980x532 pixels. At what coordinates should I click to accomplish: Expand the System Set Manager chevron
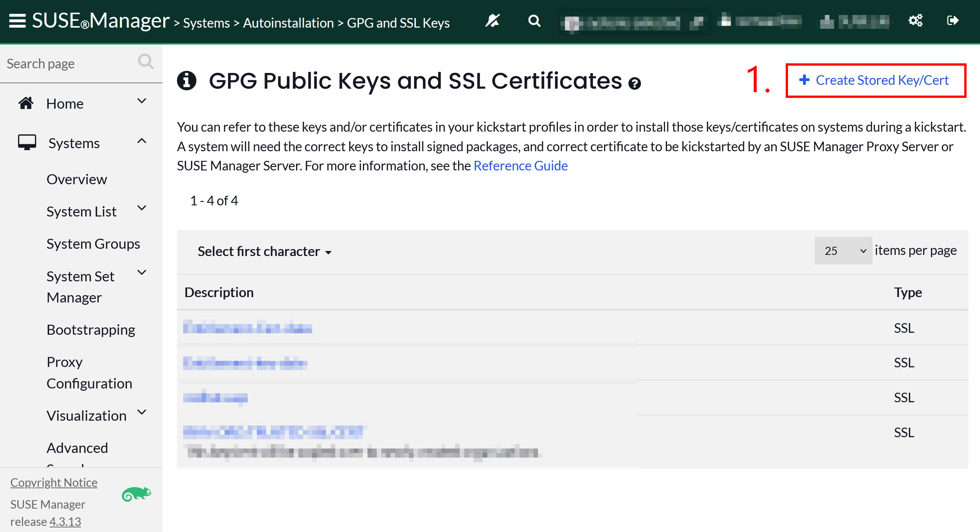(142, 273)
